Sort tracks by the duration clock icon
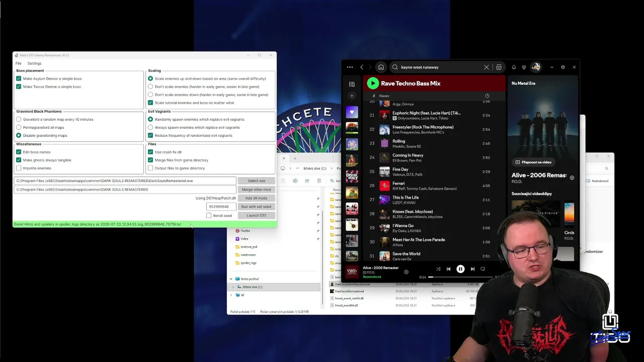This screenshot has width=644, height=362. (487, 96)
